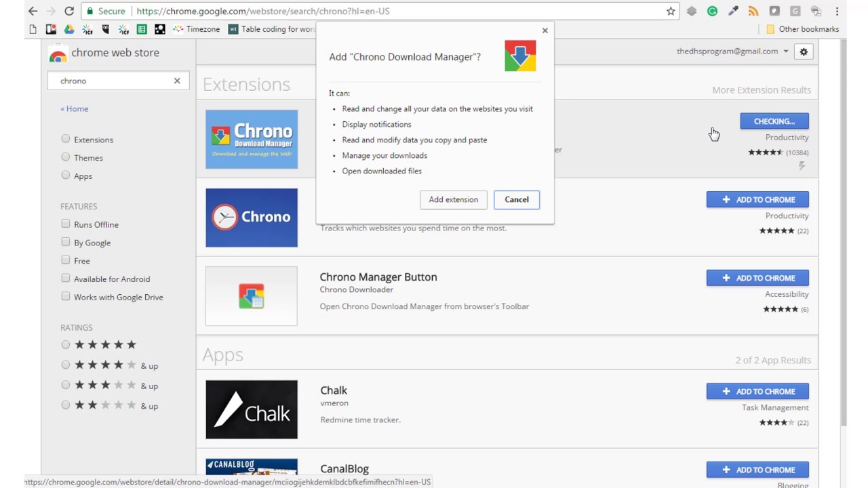Open More Extension Results
This screenshot has height=488, width=868.
pyautogui.click(x=762, y=89)
